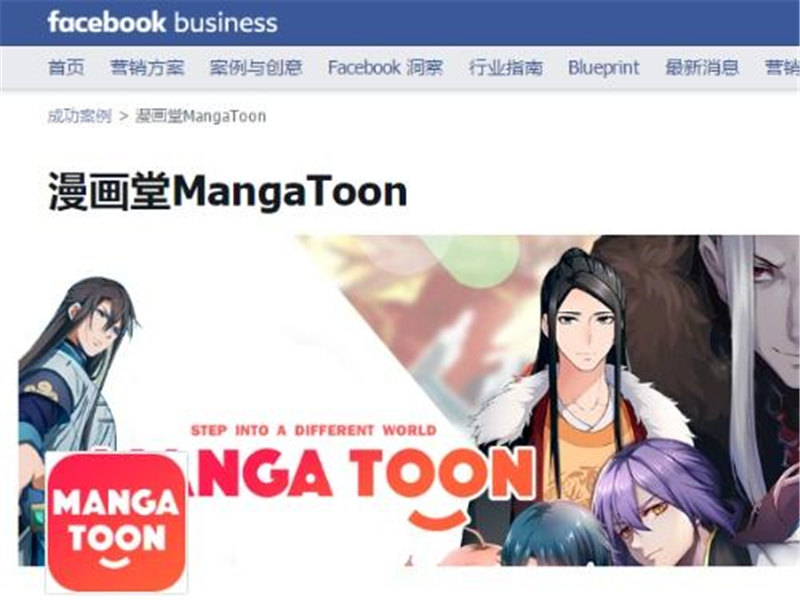The width and height of the screenshot is (800, 600).
Task: Click the facebook business logo
Action: point(163,22)
